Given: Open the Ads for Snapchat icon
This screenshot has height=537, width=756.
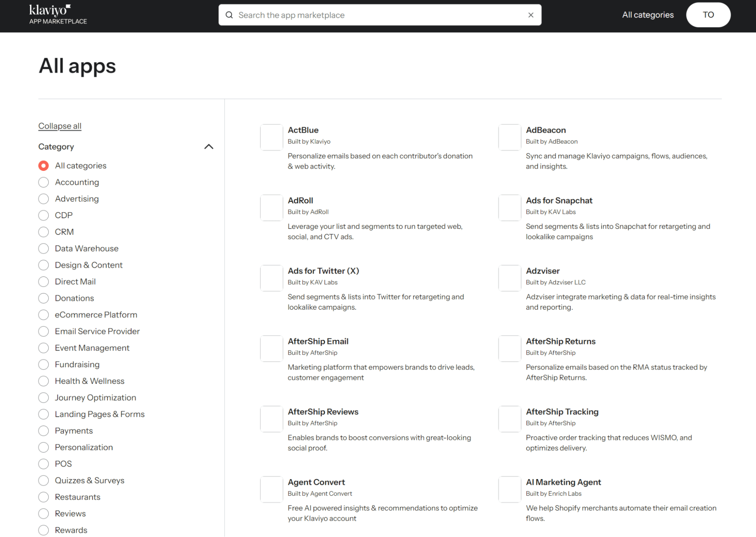Looking at the screenshot, I should tap(510, 208).
